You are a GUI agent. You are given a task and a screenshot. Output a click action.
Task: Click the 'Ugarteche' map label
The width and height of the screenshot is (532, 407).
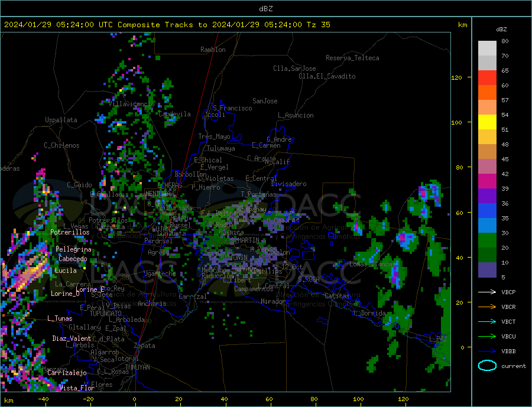tap(160, 273)
